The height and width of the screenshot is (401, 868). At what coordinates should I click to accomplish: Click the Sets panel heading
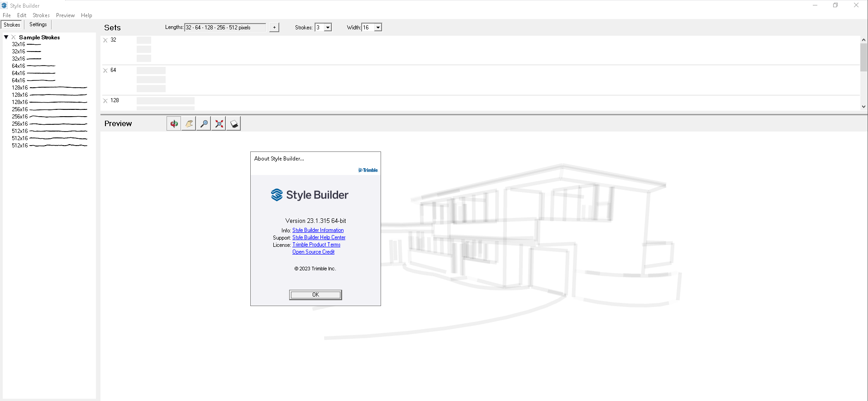(112, 28)
